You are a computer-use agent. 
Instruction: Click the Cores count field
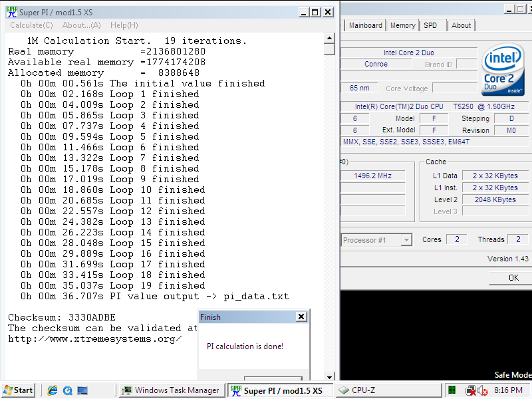tap(456, 239)
